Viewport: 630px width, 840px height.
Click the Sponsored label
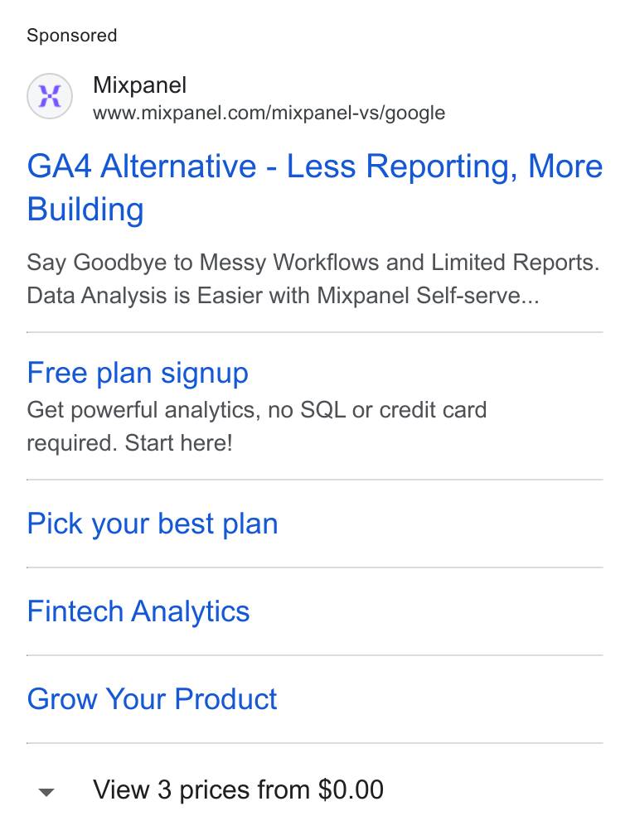(x=72, y=36)
